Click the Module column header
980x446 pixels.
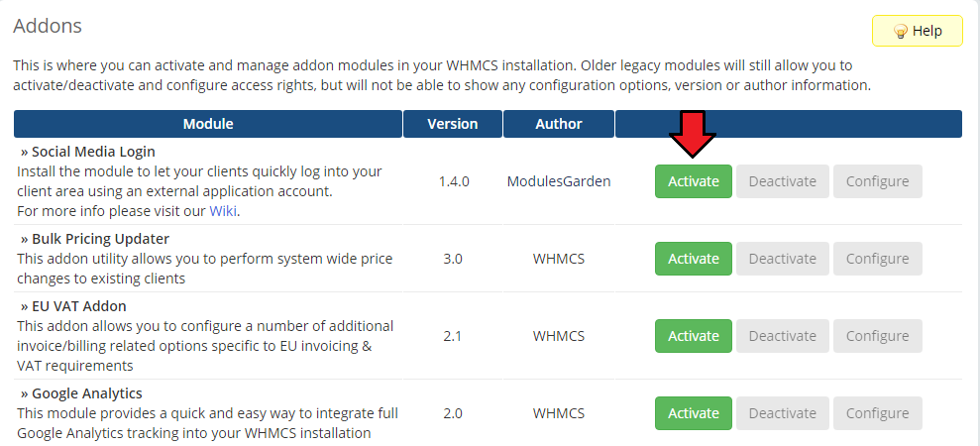click(208, 124)
